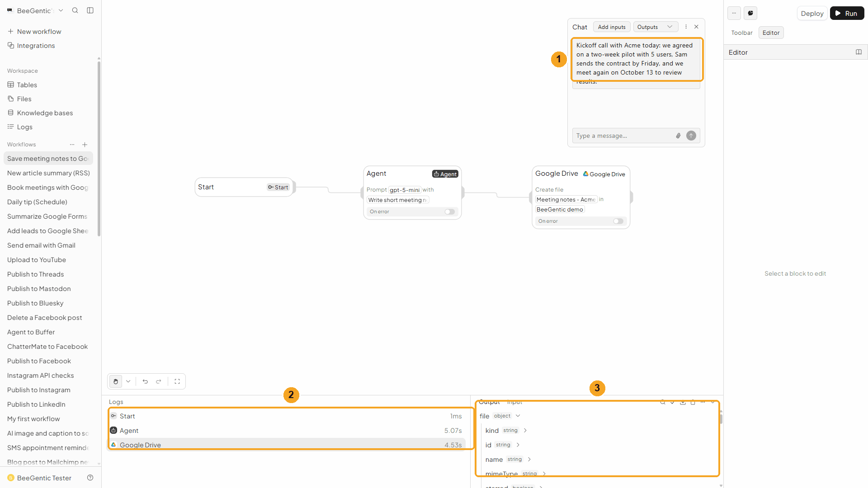
Task: Select the Start block on canvas
Action: 245,187
